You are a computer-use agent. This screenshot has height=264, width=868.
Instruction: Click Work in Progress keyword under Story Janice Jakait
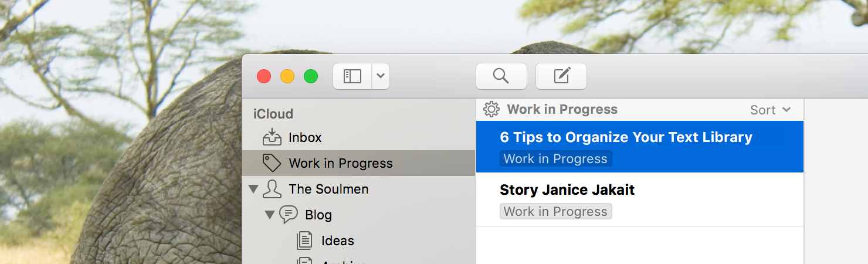click(555, 211)
